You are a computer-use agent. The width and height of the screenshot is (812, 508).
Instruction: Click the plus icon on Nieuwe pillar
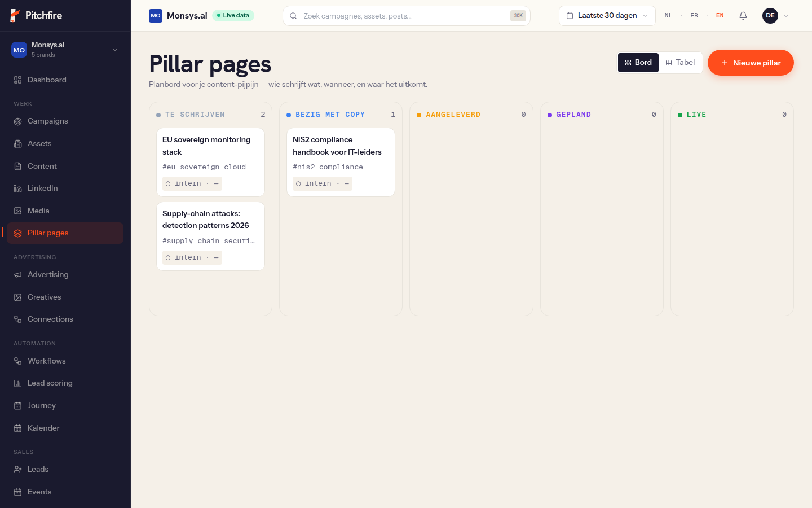point(725,63)
